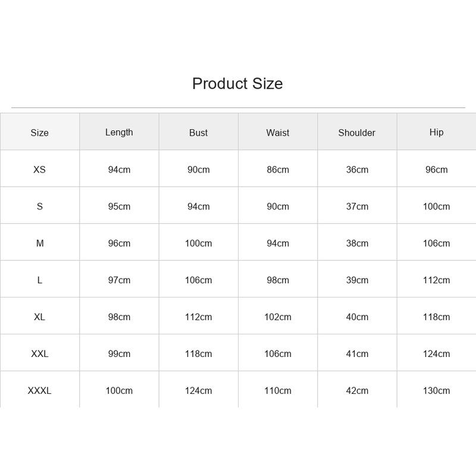The height and width of the screenshot is (476, 476).
Task: Click the Bust column header
Action: click(198, 133)
